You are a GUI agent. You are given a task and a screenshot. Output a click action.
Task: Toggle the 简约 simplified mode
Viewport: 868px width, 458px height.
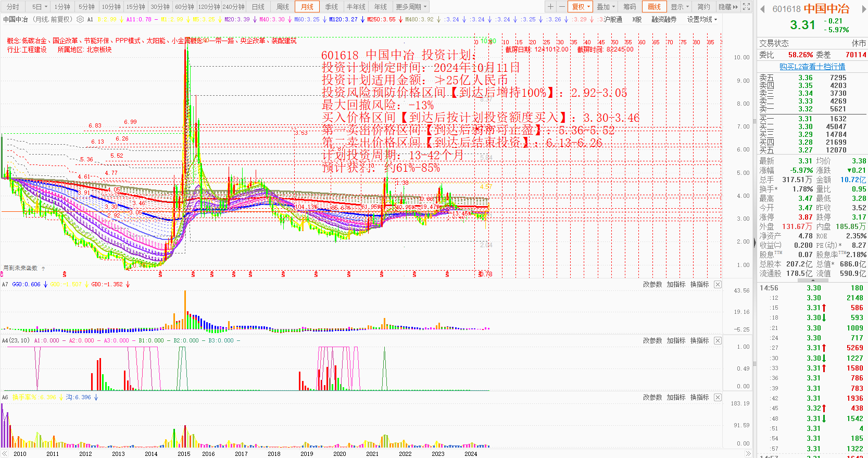(703, 7)
